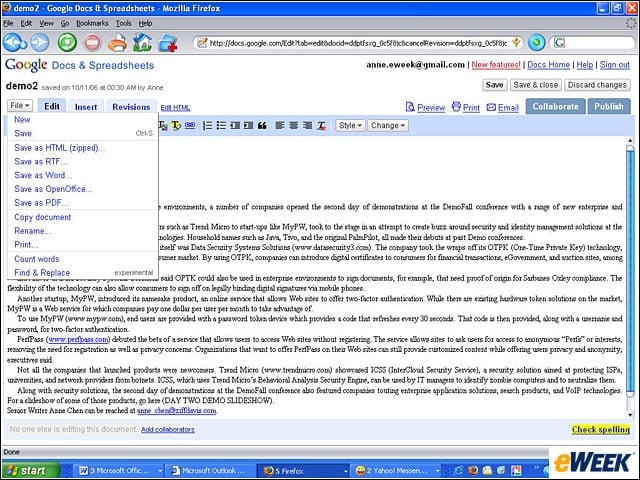Screen dimensions: 640x480
Task: Align text center
Action: [293, 125]
